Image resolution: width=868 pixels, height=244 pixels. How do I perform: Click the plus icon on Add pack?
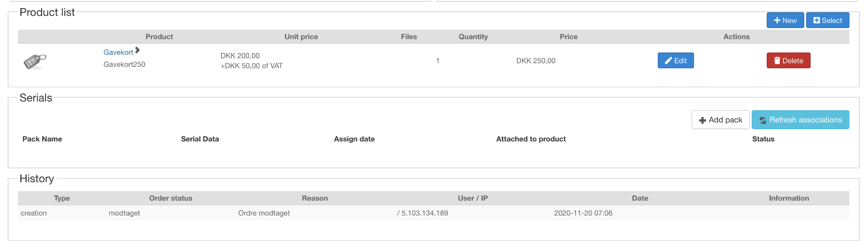tap(703, 120)
